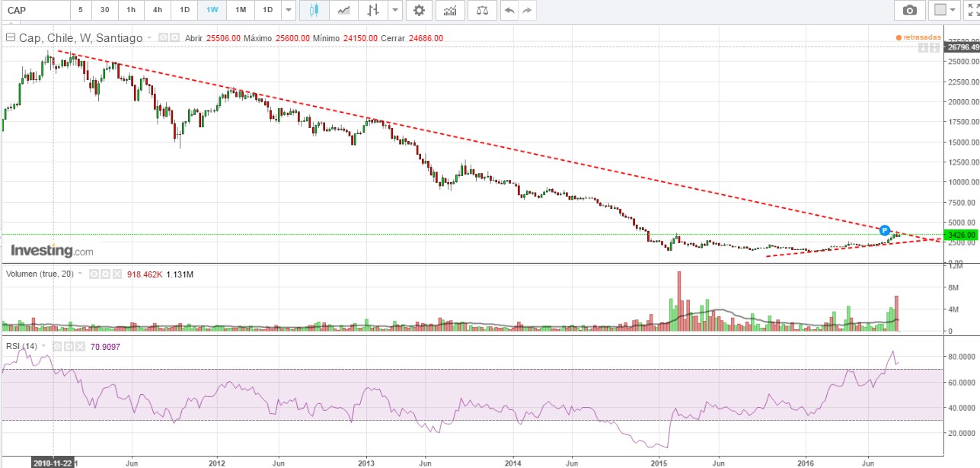Choose the 1D interval after 1M
Image resolution: width=980 pixels, height=468 pixels.
point(267,10)
